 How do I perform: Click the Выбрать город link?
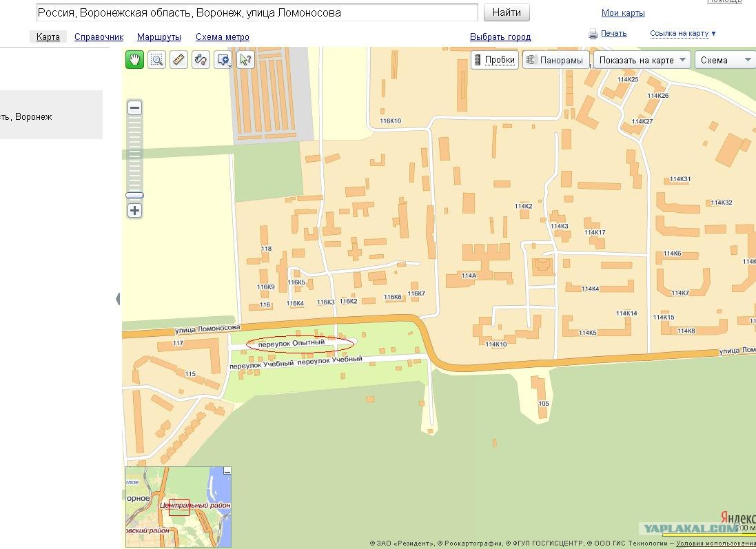(500, 37)
